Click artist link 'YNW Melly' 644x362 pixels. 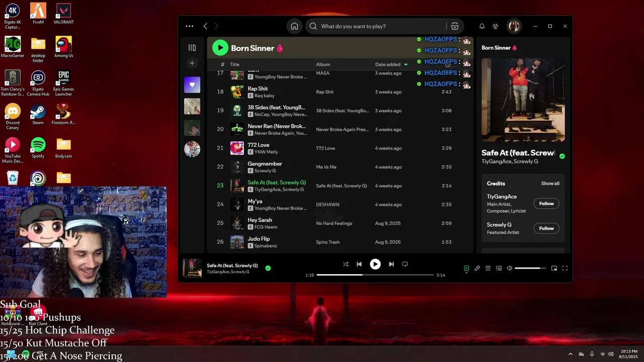[x=266, y=152]
